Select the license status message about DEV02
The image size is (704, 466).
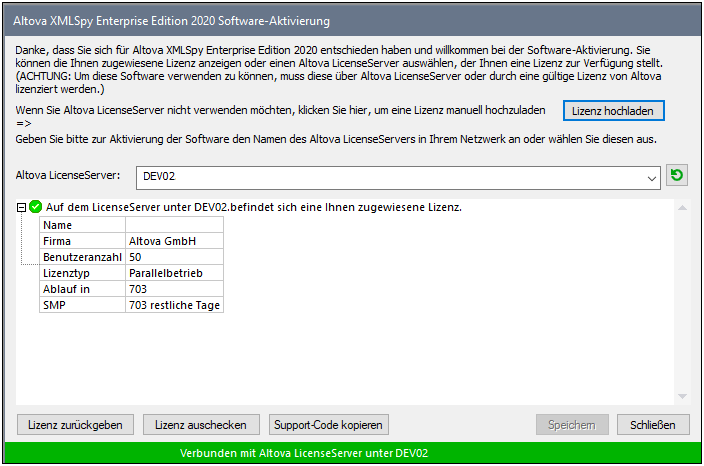pos(254,207)
